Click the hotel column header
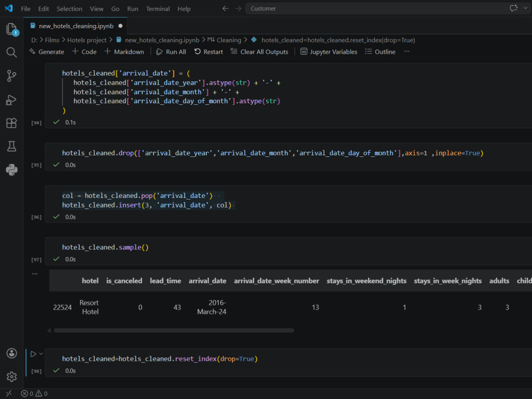 90,281
